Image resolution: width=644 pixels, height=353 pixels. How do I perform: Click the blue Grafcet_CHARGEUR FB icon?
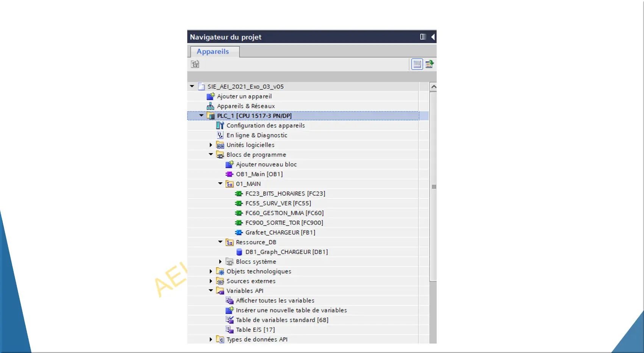[x=239, y=233]
